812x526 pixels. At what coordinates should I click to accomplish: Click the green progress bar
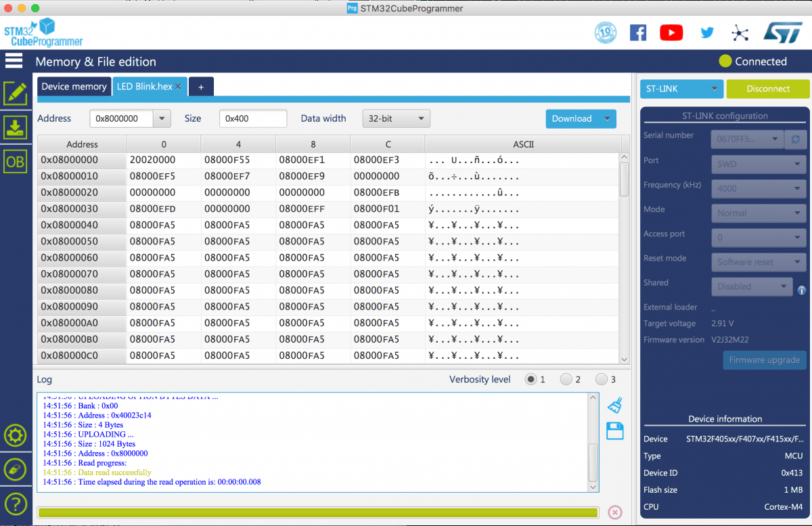point(318,512)
